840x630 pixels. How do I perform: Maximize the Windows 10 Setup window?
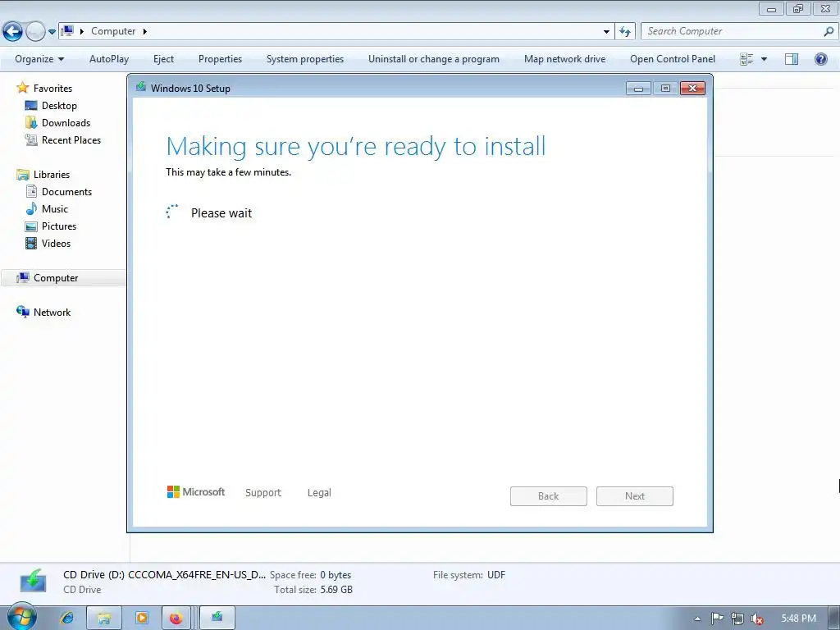665,89
